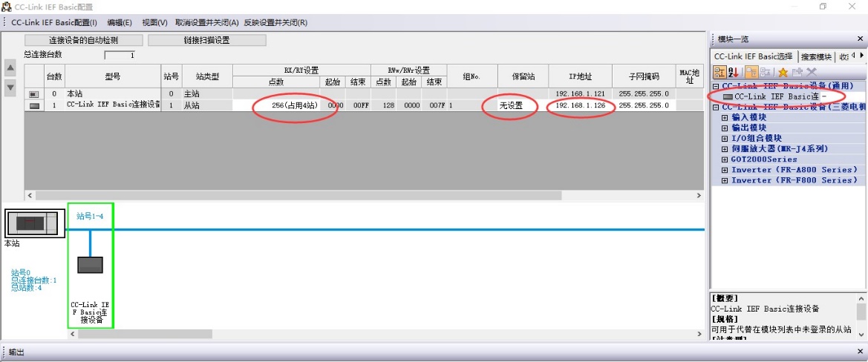Viewport: 868px width, 362px height.
Task: Expand the 输入模块 tree node
Action: [x=725, y=118]
